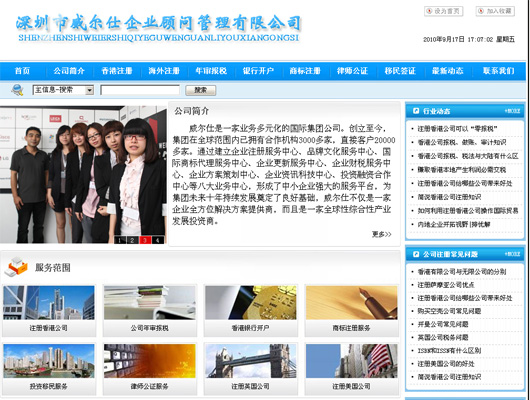Open 如何利用注册香港公司操作国际贸易 article
Screen dimensions: 530x400
468,211
